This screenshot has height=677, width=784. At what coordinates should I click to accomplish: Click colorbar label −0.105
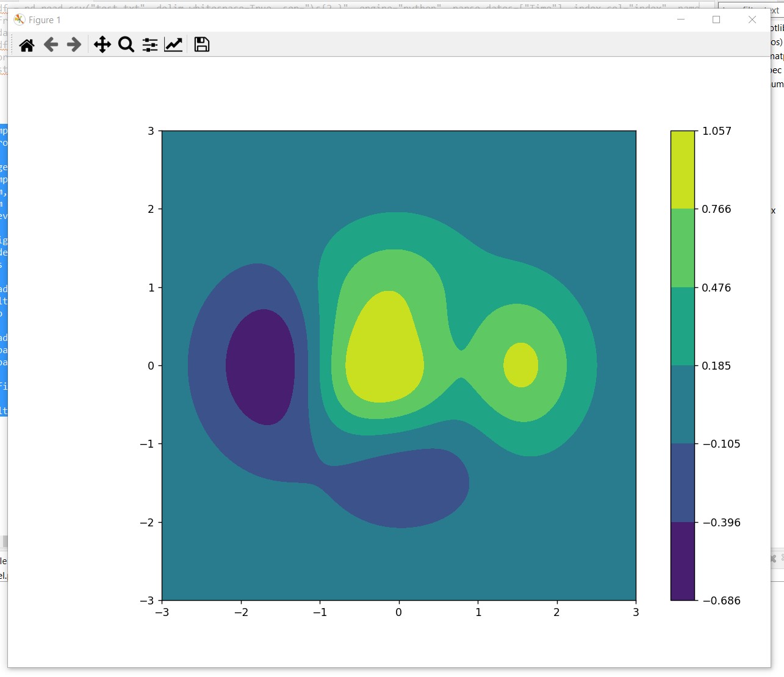(x=721, y=444)
